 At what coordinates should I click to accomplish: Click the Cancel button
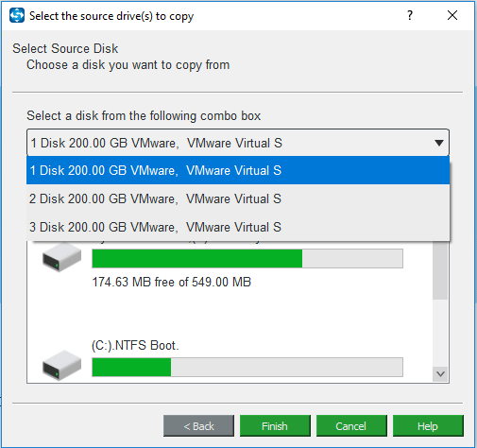[x=351, y=426]
